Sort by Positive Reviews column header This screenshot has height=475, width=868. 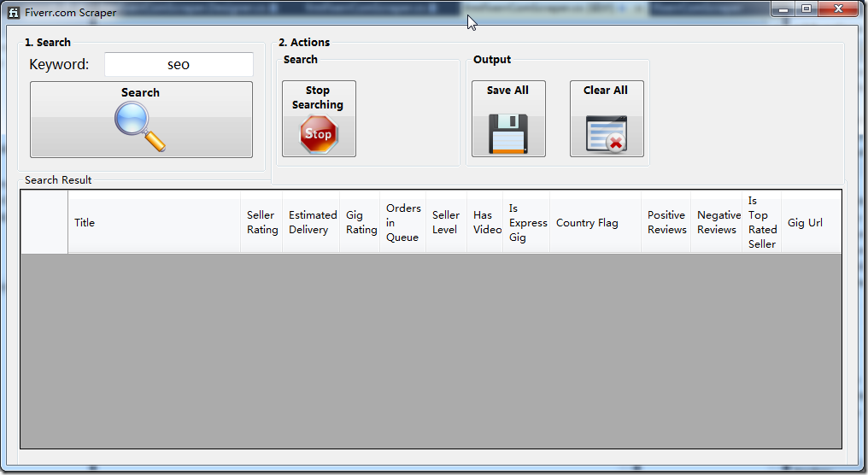tap(666, 223)
